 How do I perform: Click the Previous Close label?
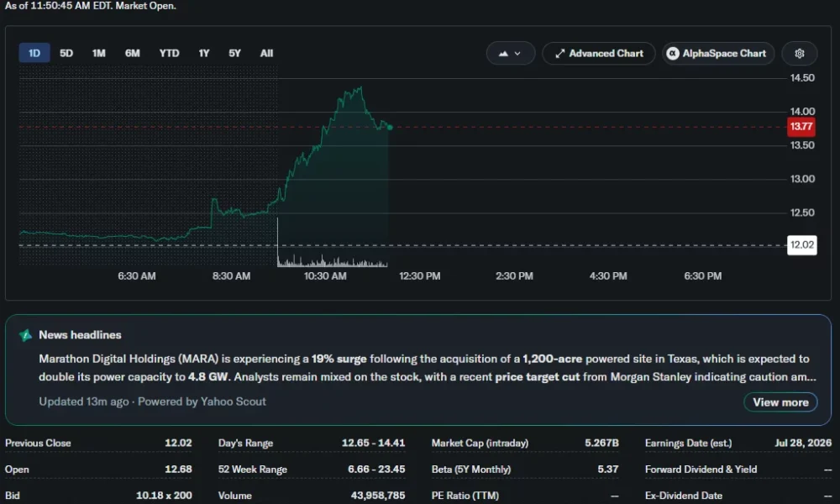[x=38, y=443]
